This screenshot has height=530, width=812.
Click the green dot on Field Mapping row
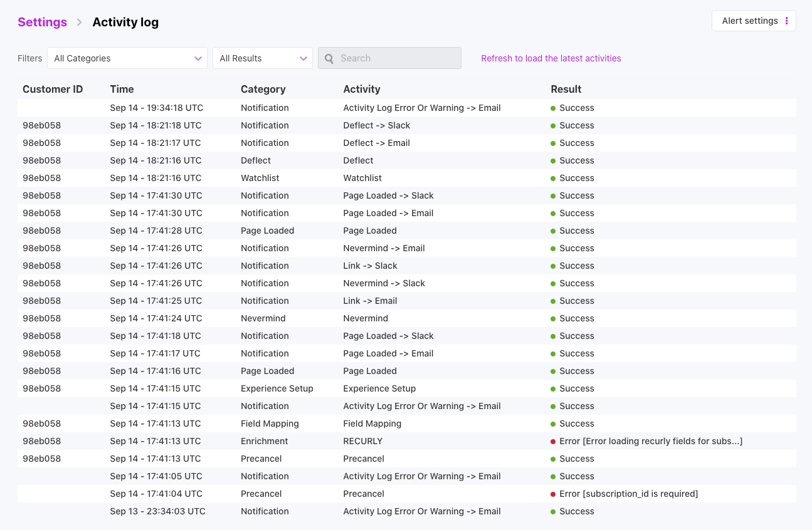(554, 423)
